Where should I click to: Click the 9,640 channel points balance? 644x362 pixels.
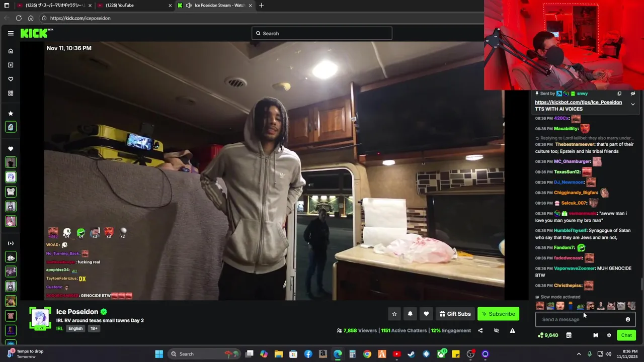pos(548,335)
